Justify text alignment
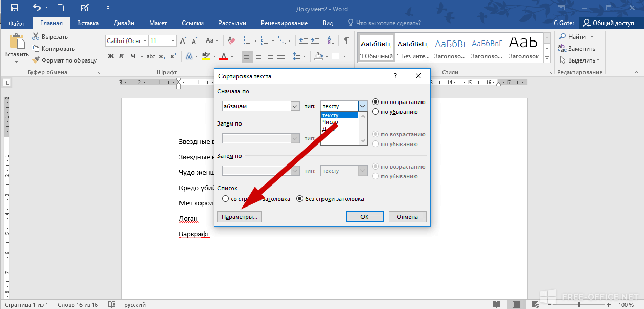Screen dimensions: 644x309 pyautogui.click(x=281, y=56)
